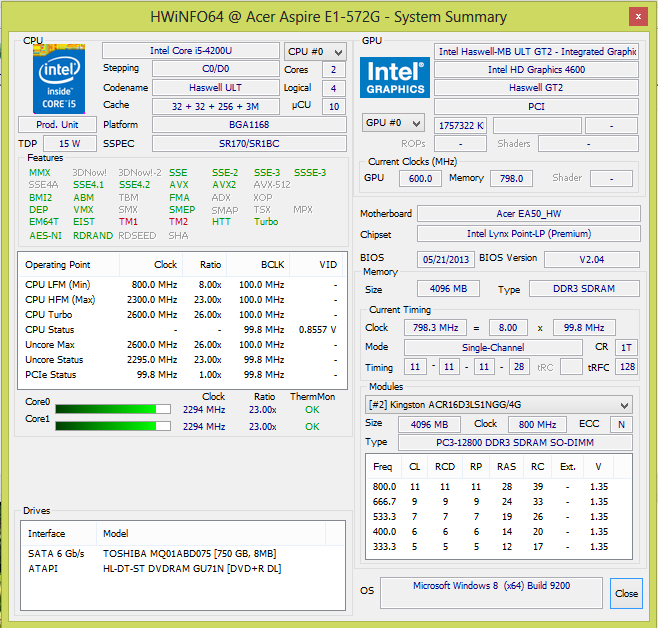This screenshot has width=658, height=628.
Task: Click the AES-NI feature label
Action: pos(45,236)
